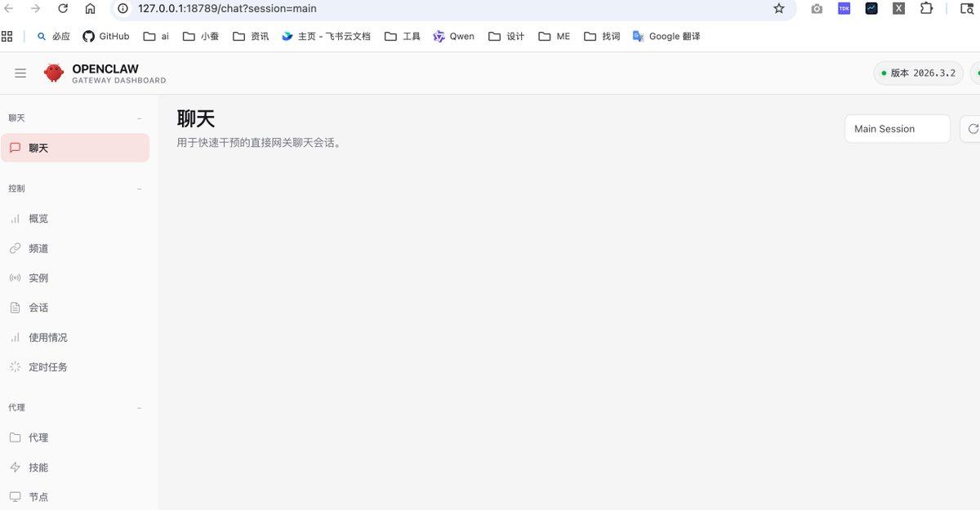This screenshot has height=510, width=980.
Task: Open 技能 skills page
Action: pyautogui.click(x=38, y=468)
